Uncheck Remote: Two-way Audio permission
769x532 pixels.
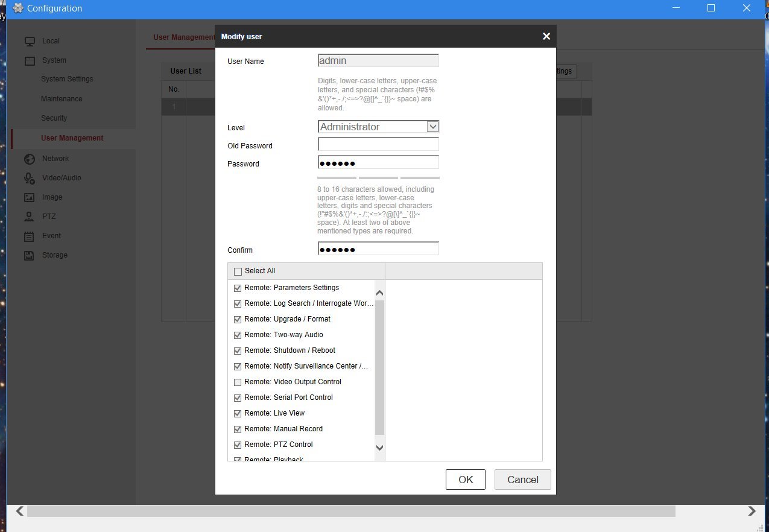(238, 335)
